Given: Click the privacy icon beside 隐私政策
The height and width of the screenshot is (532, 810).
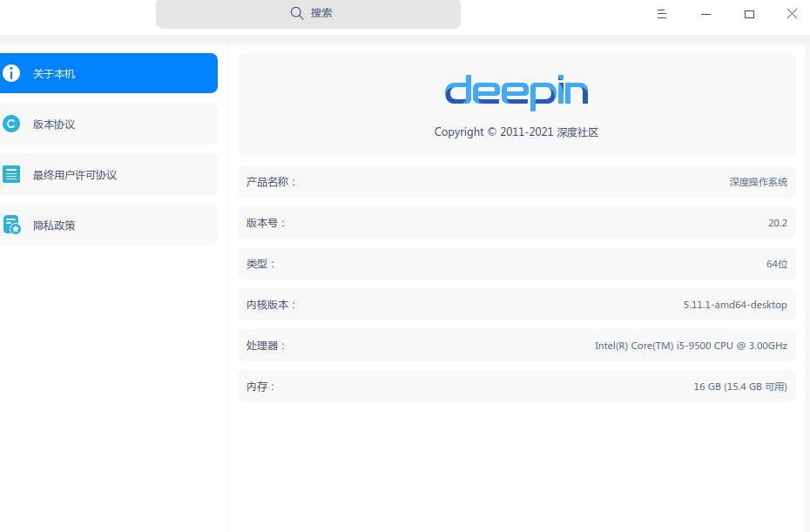Looking at the screenshot, I should click(11, 226).
